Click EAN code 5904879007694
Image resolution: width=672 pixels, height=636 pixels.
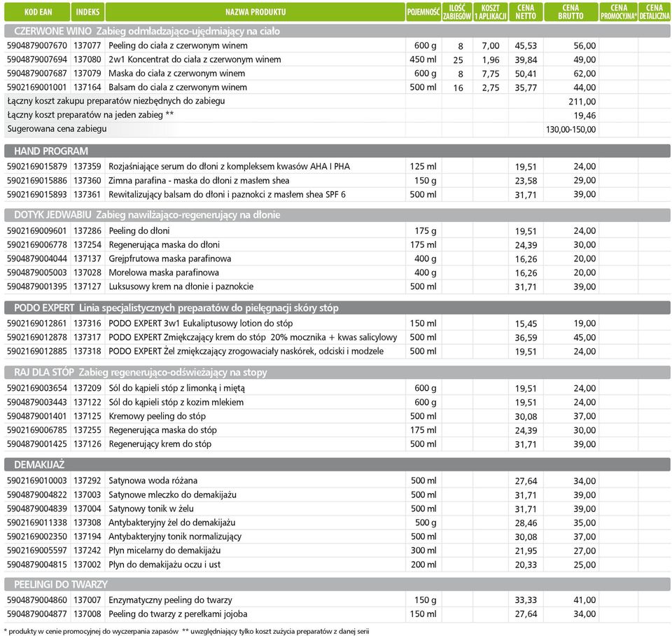click(x=37, y=60)
